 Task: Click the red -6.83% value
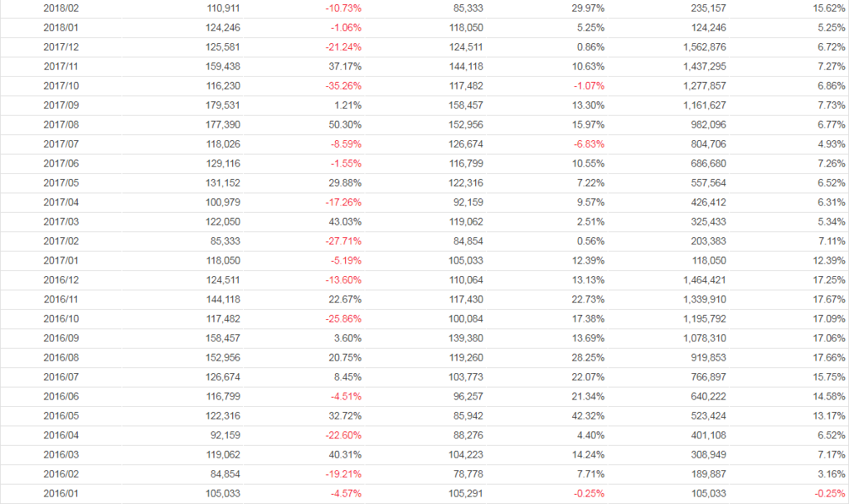[589, 144]
